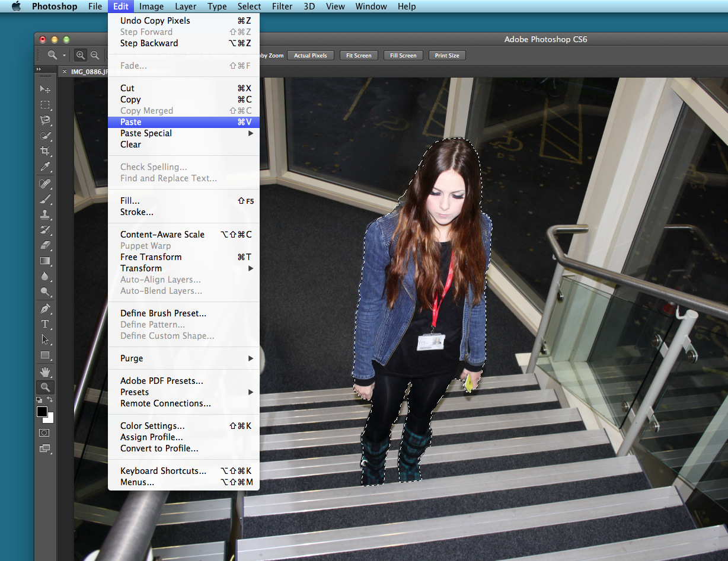Screen dimensions: 728x561
Task: Select the Gradient tool
Action: coord(45,261)
